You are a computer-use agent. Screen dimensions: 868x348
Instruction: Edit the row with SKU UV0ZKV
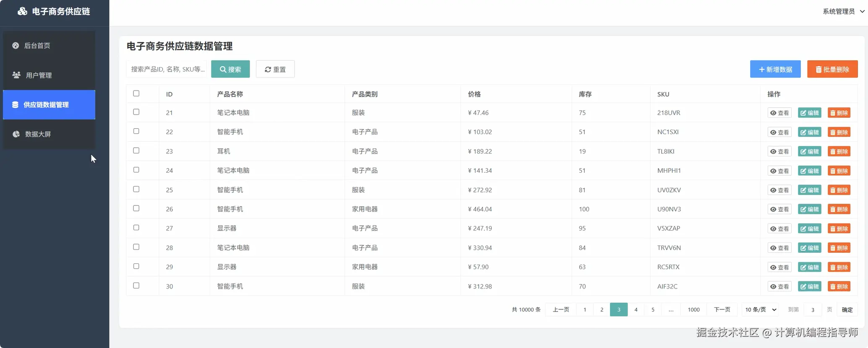[809, 190]
